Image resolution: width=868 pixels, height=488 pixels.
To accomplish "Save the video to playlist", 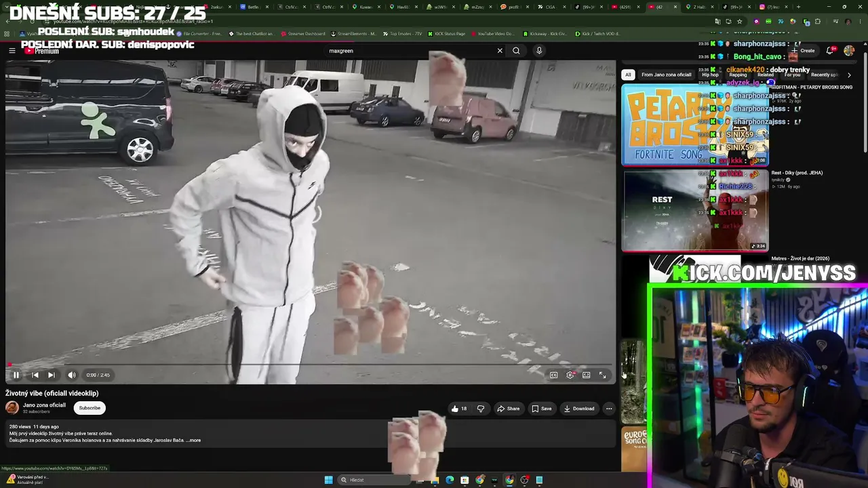I will click(542, 409).
